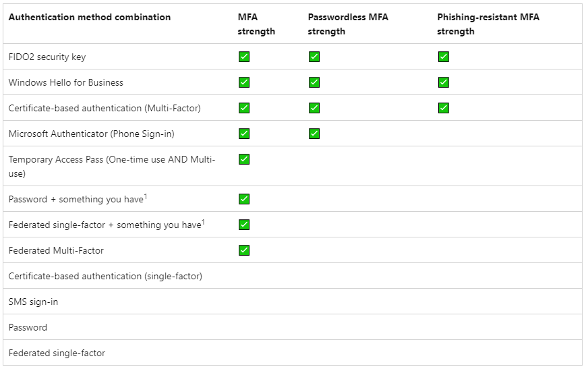Click Temporary Access Pass MFA strength checkmark
The image size is (588, 369).
coord(244,159)
